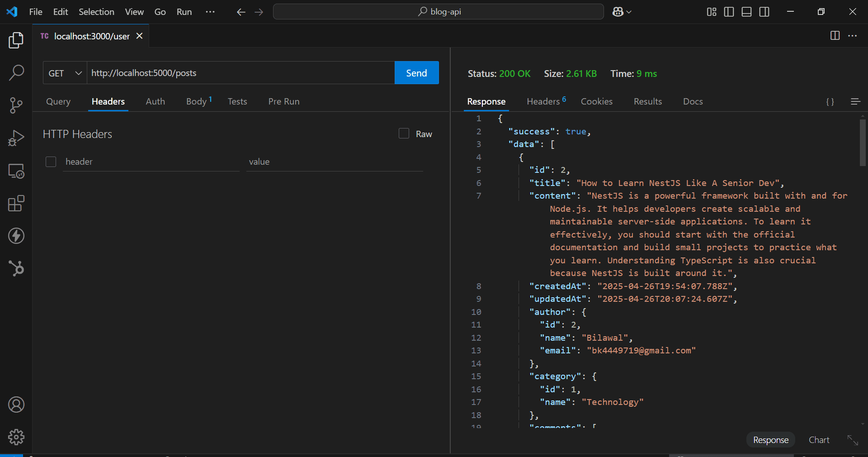The image size is (868, 457).
Task: Go forward with the right arrow
Action: click(259, 12)
